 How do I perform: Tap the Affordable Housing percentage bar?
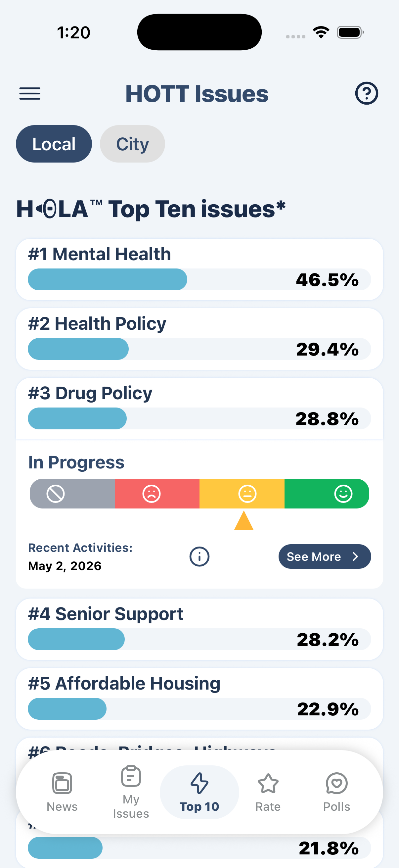coord(199,709)
